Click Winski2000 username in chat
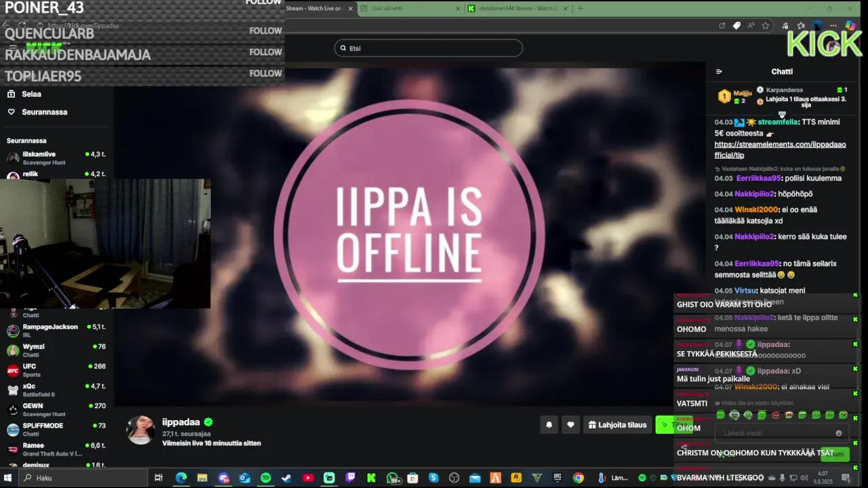The image size is (868, 488). click(x=755, y=209)
